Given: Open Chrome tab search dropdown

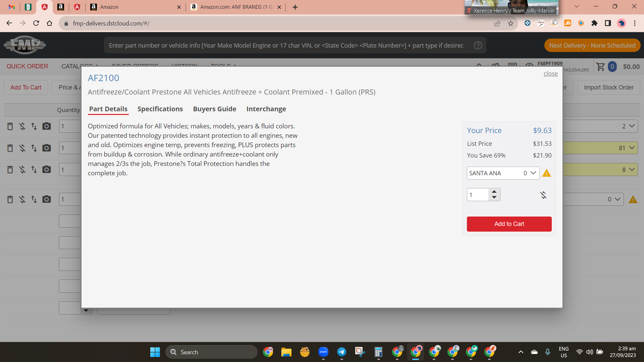Looking at the screenshot, I should (577, 6).
